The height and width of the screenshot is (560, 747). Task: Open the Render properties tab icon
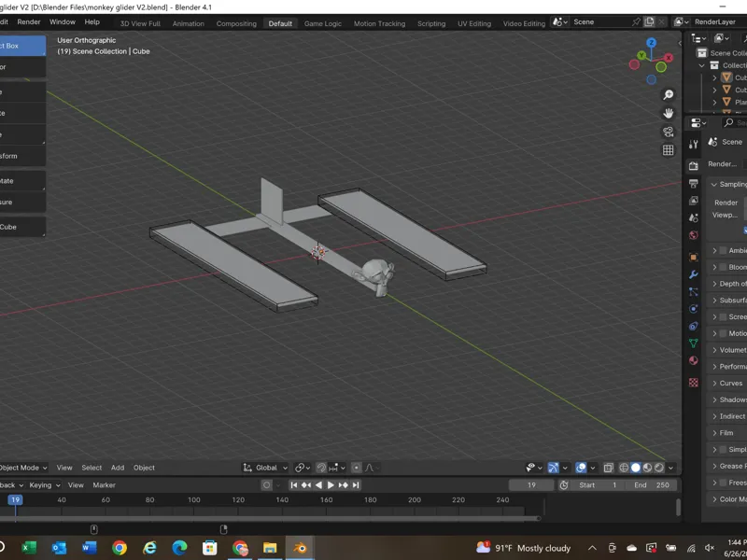[x=693, y=166]
